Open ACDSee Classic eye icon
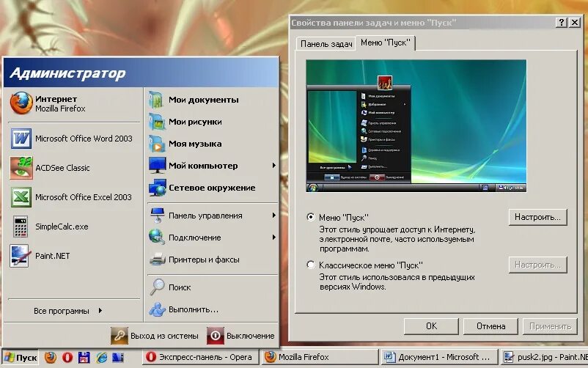 click(x=21, y=168)
